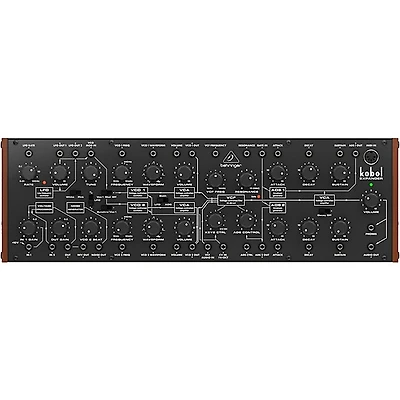Click the ADS 1 ATTACK knob
The height and width of the screenshot is (400, 400).
point(277,172)
